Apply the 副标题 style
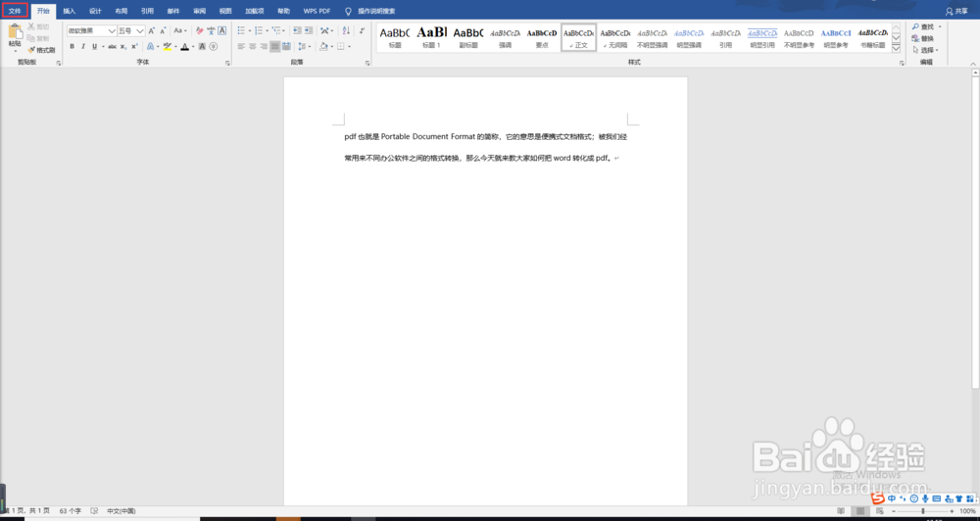 [x=468, y=37]
